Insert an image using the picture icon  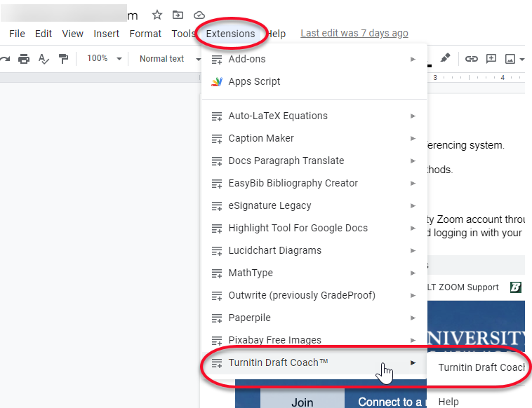510,59
